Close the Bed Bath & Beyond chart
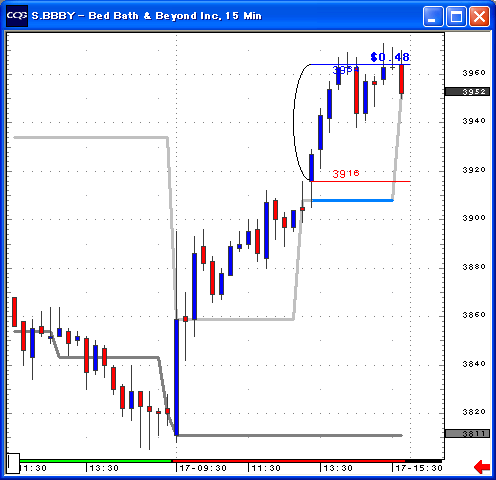 pos(479,16)
